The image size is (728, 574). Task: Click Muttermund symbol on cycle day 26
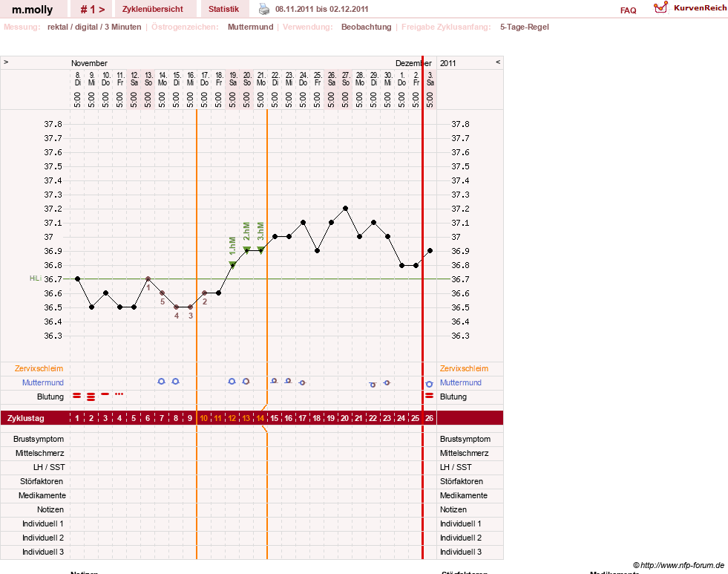429,384
